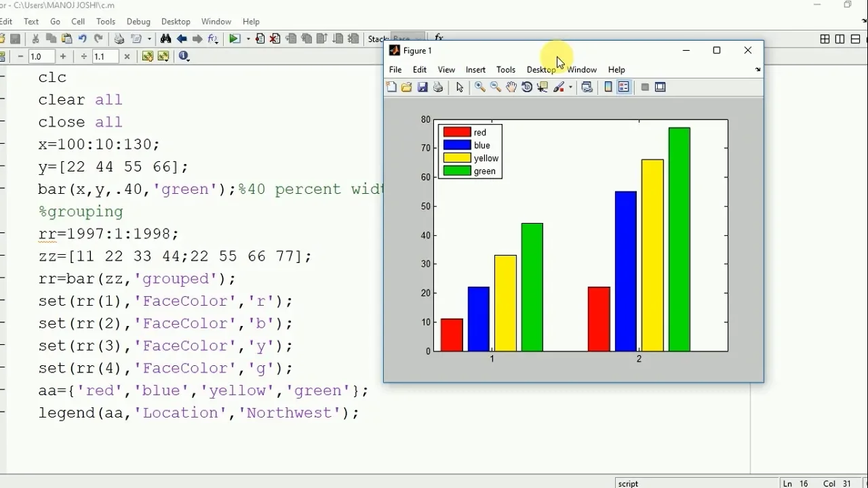
Task: Click Show Plot Tools and dock figure icon
Action: point(660,87)
